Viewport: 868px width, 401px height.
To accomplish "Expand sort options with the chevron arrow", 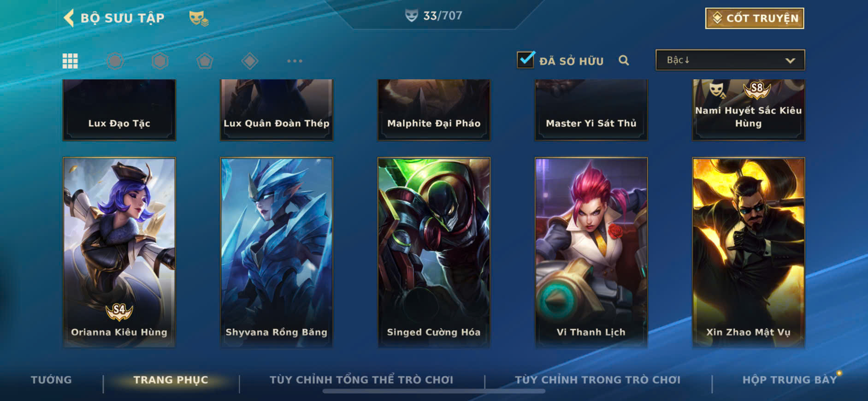I will pyautogui.click(x=790, y=61).
